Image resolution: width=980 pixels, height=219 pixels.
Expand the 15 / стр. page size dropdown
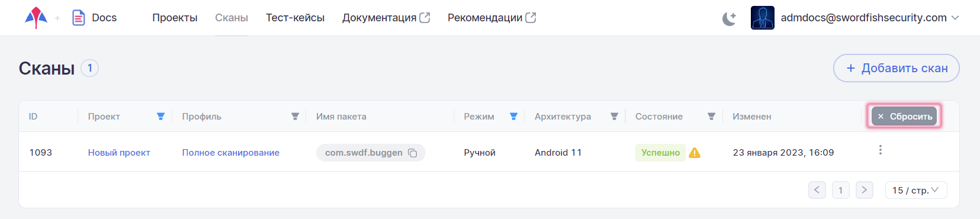tap(916, 190)
